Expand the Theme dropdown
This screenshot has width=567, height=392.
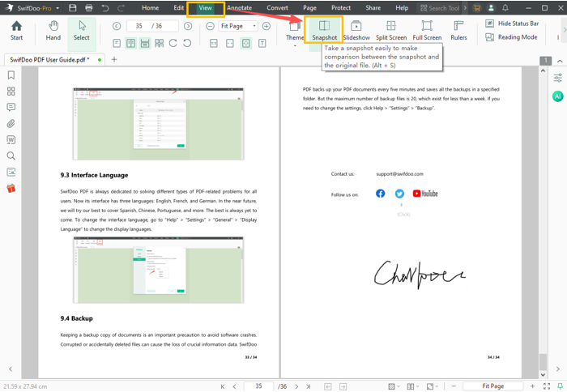click(x=295, y=46)
